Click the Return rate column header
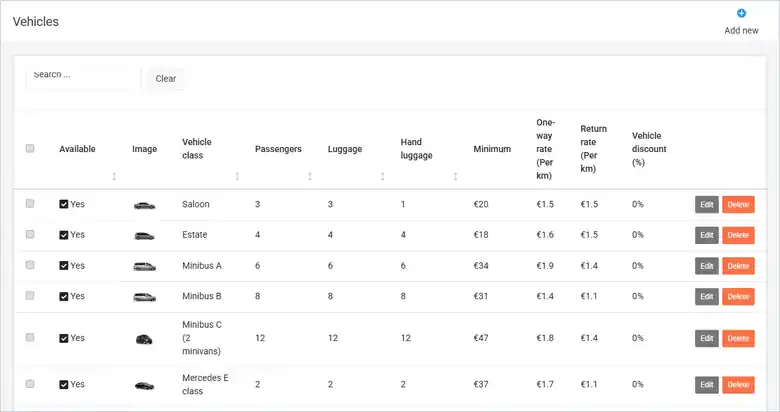The image size is (780, 412). pyautogui.click(x=593, y=149)
